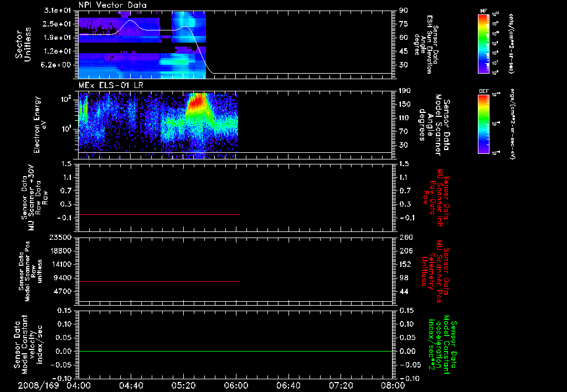Click the 06:00 time tick label
567x392 pixels.
(x=236, y=385)
